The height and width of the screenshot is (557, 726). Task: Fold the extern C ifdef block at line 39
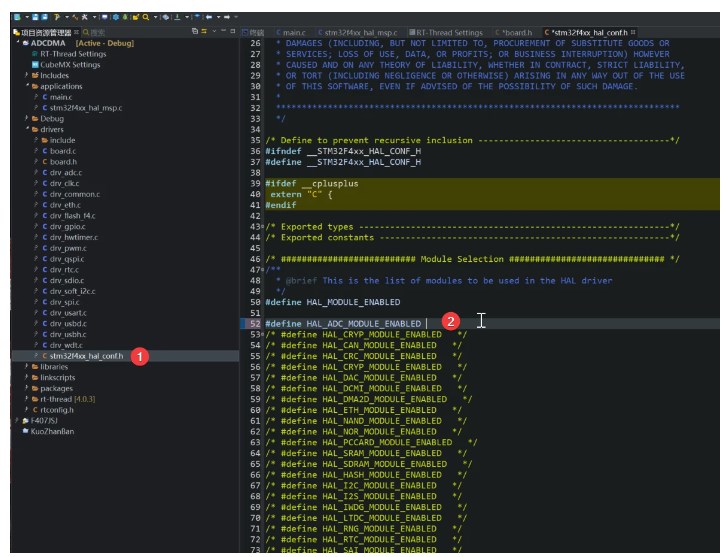pos(262,184)
